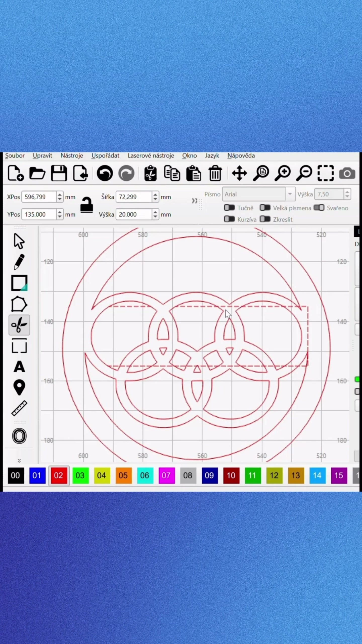362x644 pixels.
Task: Open the Soubor menu
Action: (15, 155)
